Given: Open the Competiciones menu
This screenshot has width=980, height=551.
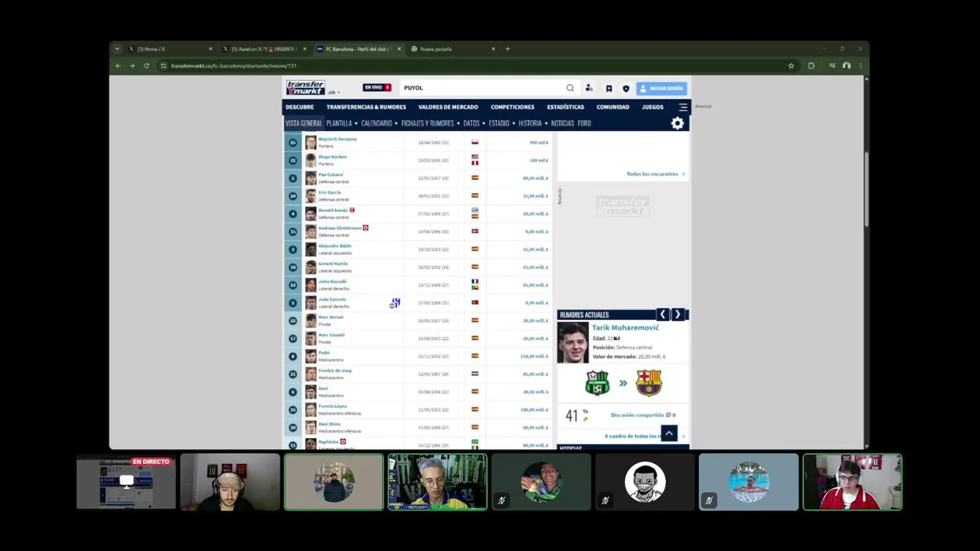Looking at the screenshot, I should [x=512, y=107].
